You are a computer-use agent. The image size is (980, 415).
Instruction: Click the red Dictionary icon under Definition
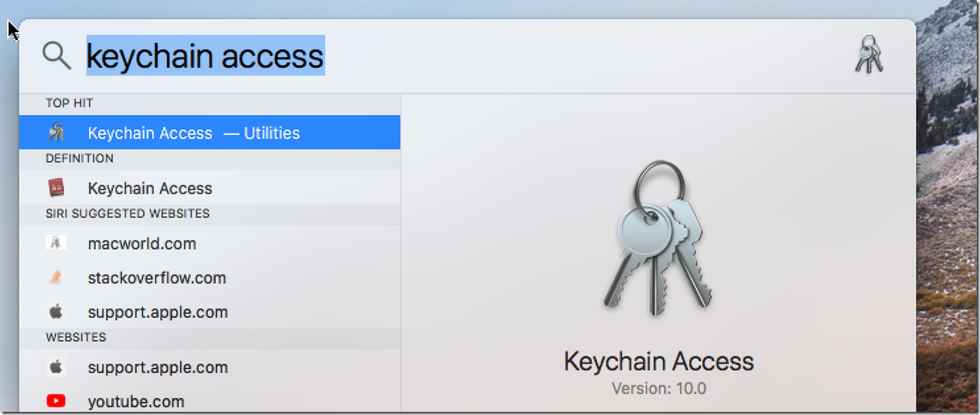tap(56, 188)
